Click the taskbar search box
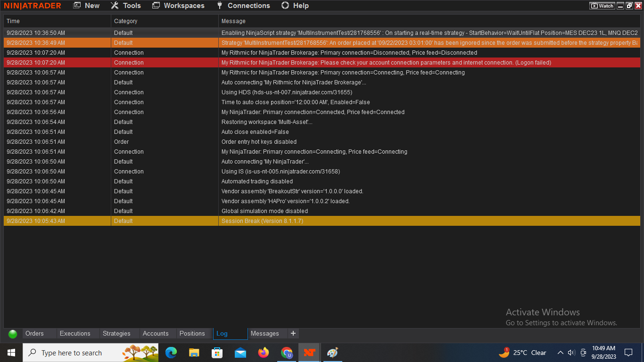 coord(91,353)
